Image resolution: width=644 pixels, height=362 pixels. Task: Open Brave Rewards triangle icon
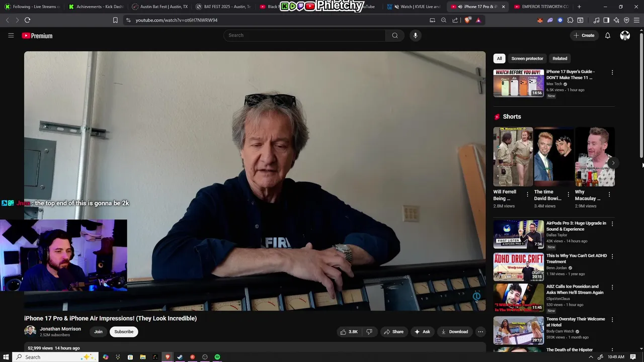pyautogui.click(x=478, y=20)
